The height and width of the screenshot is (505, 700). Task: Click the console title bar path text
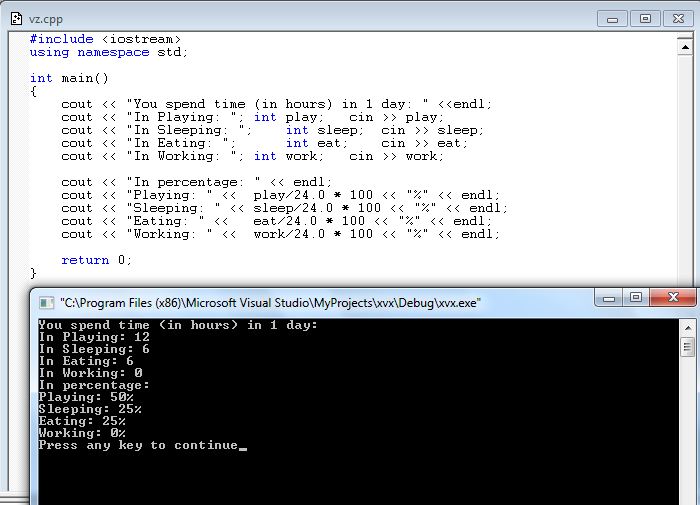271,303
